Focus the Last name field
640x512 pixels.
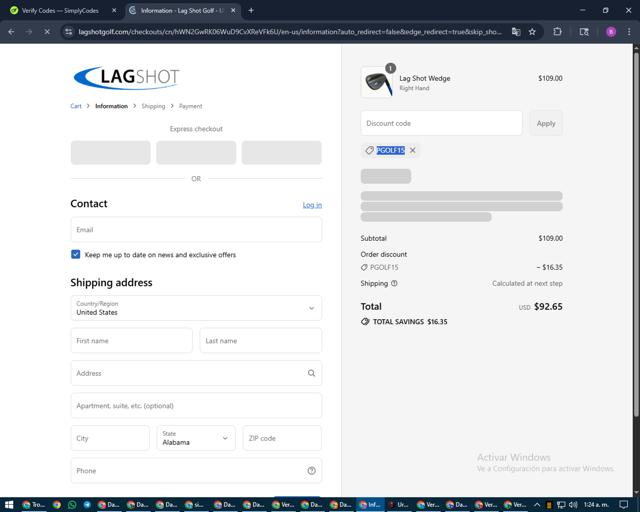pyautogui.click(x=261, y=341)
